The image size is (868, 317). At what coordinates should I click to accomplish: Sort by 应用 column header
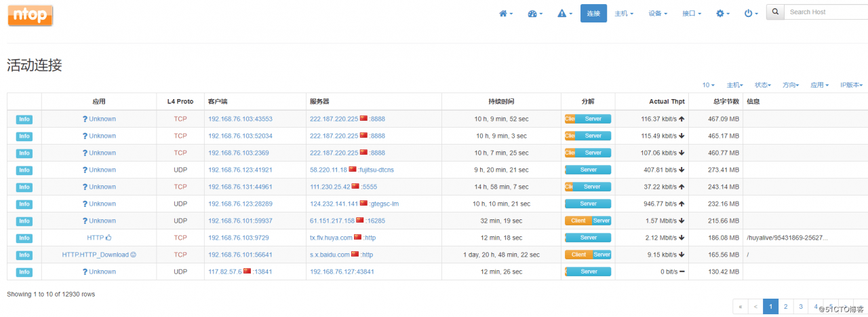coord(99,101)
